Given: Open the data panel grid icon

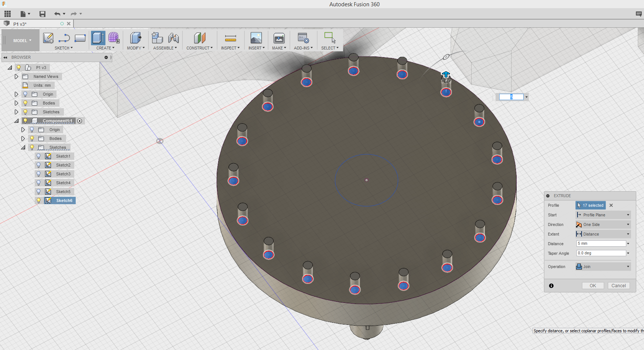Looking at the screenshot, I should coord(7,14).
